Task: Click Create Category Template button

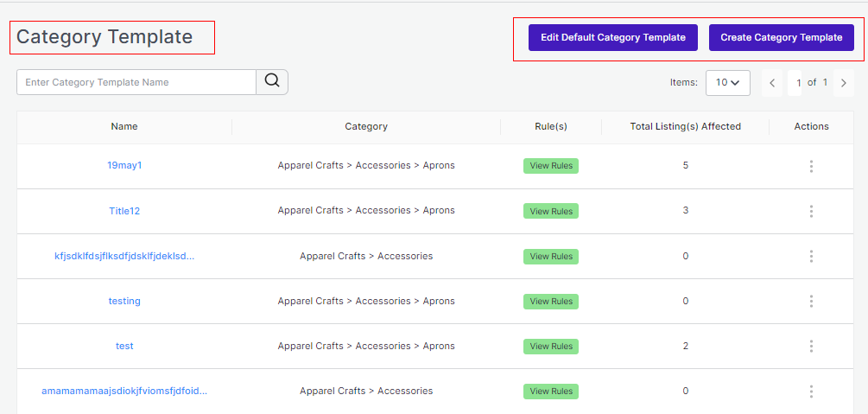Action: coord(782,38)
